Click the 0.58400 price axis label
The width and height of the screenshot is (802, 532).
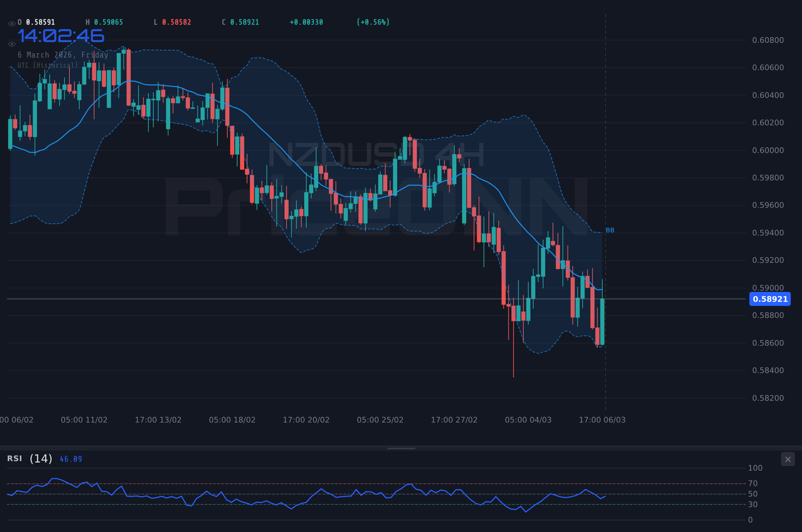pyautogui.click(x=768, y=370)
